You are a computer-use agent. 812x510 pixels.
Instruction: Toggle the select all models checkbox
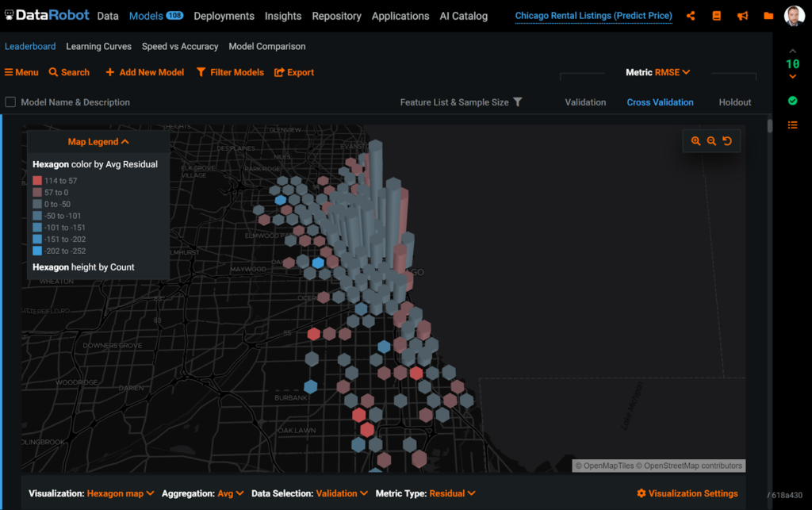[x=10, y=102]
